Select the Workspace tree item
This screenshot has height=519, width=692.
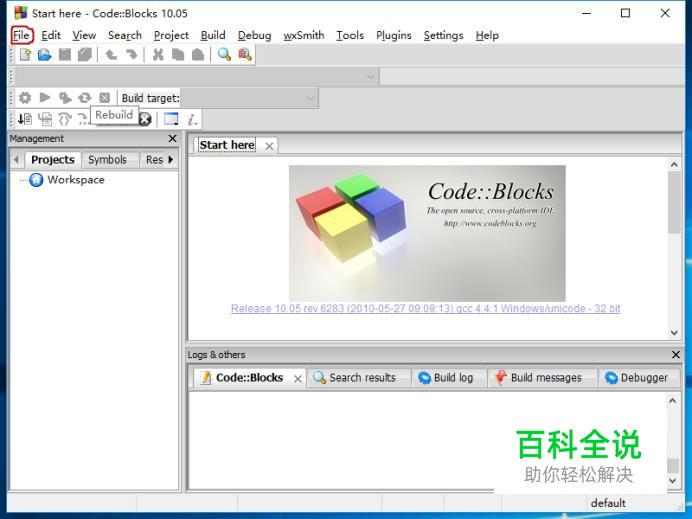76,180
